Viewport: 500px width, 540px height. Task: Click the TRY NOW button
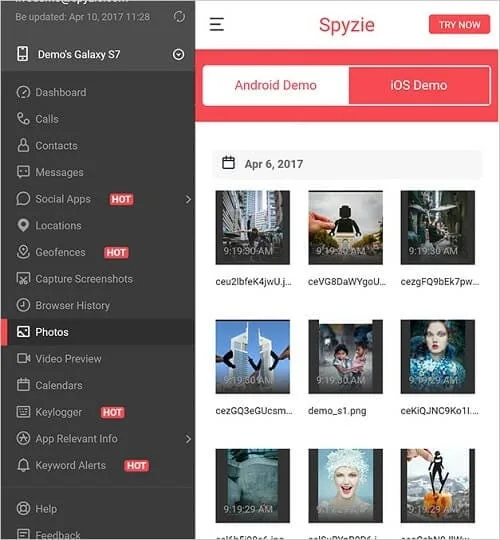pos(459,24)
